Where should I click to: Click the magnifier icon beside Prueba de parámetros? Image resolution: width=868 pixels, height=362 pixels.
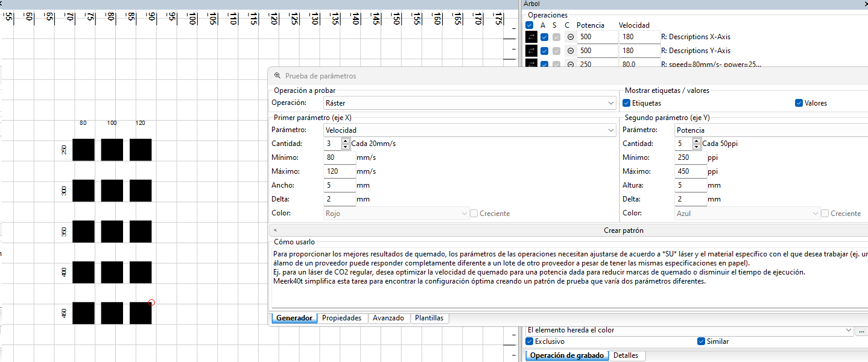[x=277, y=76]
